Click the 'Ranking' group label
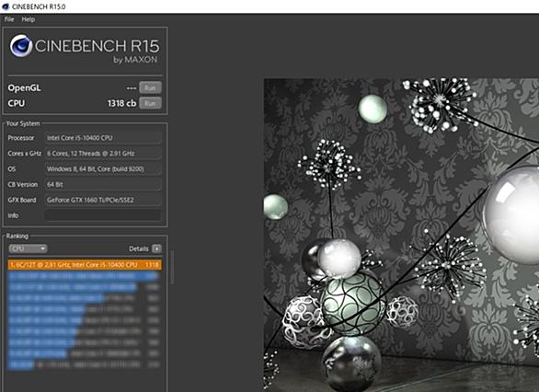Screen dimensions: 539x392 coord(17,236)
